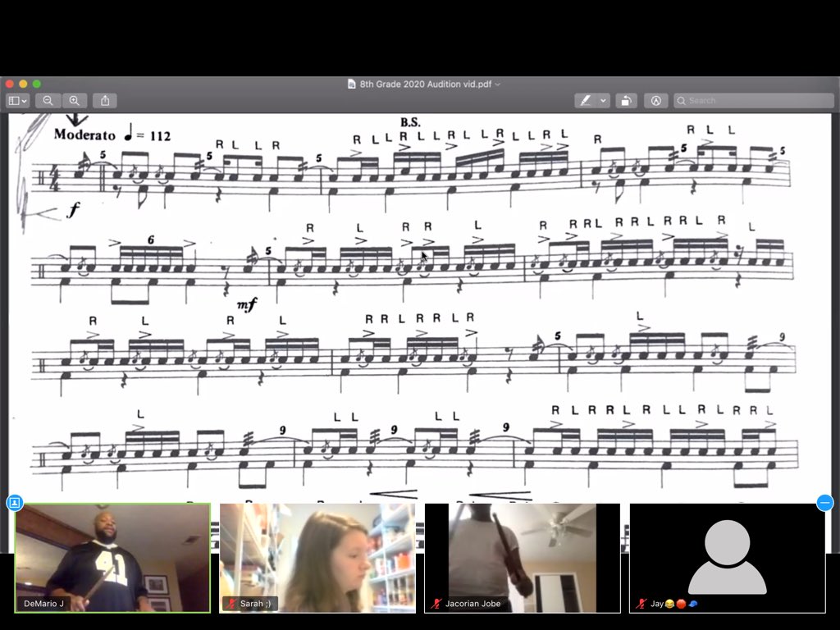The image size is (840, 630).
Task: Click the forte 'f' dynamic marking
Action: [x=73, y=209]
